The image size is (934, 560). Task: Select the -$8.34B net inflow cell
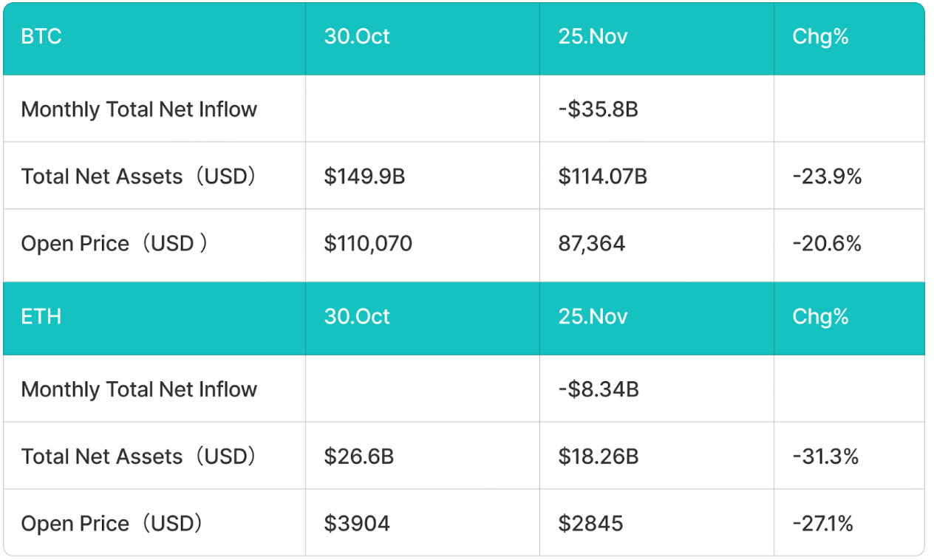point(598,389)
